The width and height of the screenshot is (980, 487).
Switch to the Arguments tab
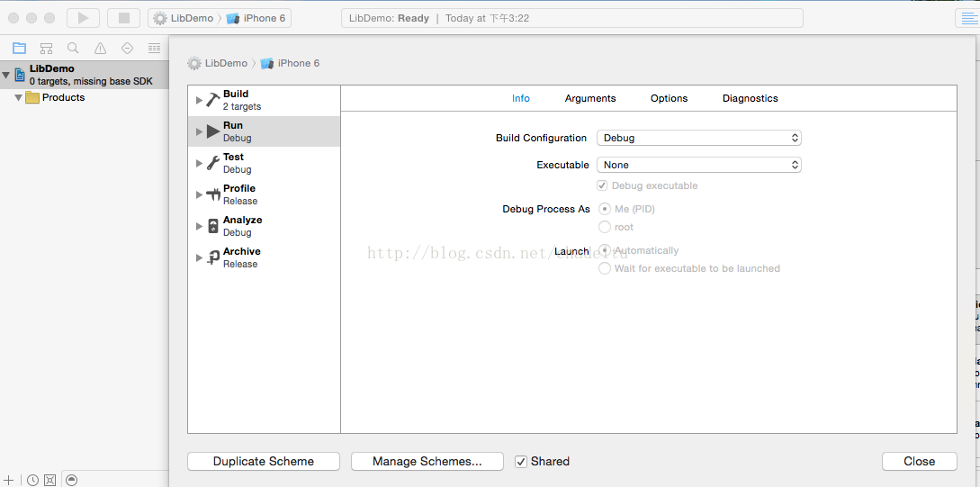[590, 98]
